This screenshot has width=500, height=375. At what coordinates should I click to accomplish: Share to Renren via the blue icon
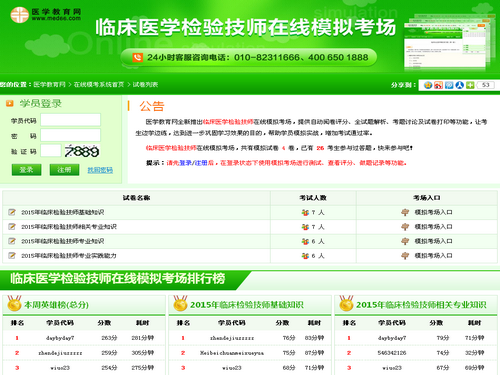[460, 85]
